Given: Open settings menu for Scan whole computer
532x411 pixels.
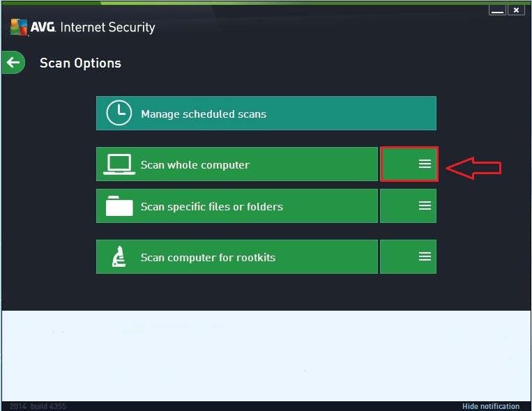Looking at the screenshot, I should [409, 164].
